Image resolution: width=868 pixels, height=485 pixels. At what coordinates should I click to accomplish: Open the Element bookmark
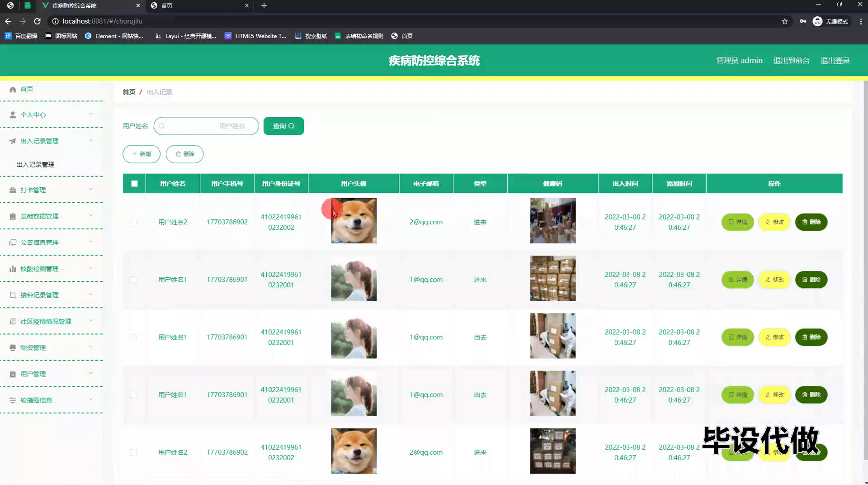[114, 36]
